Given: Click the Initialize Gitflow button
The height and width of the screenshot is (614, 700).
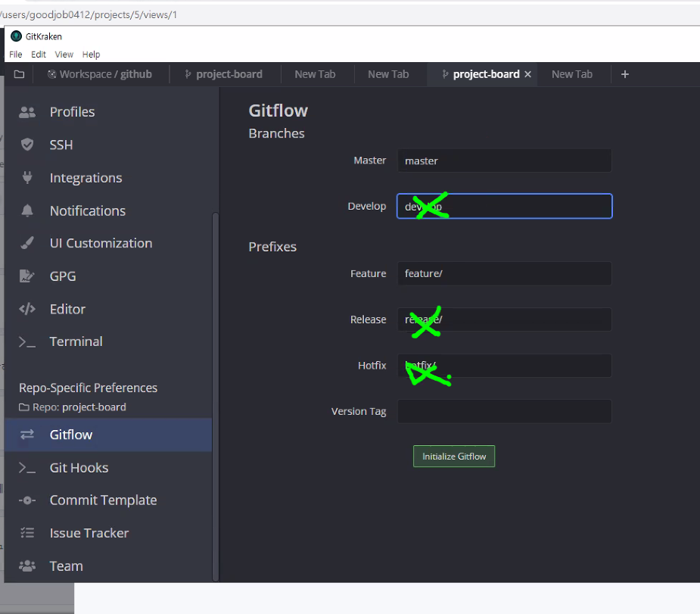Looking at the screenshot, I should [454, 457].
